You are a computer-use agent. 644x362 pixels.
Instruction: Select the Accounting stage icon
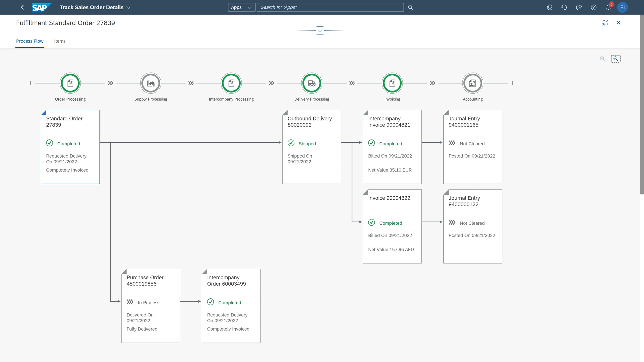473,83
